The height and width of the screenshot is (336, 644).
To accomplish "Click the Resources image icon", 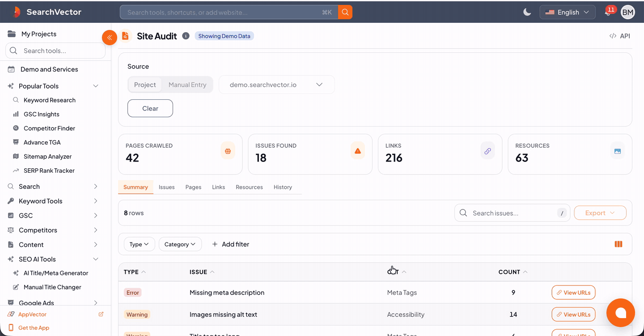I will [618, 151].
